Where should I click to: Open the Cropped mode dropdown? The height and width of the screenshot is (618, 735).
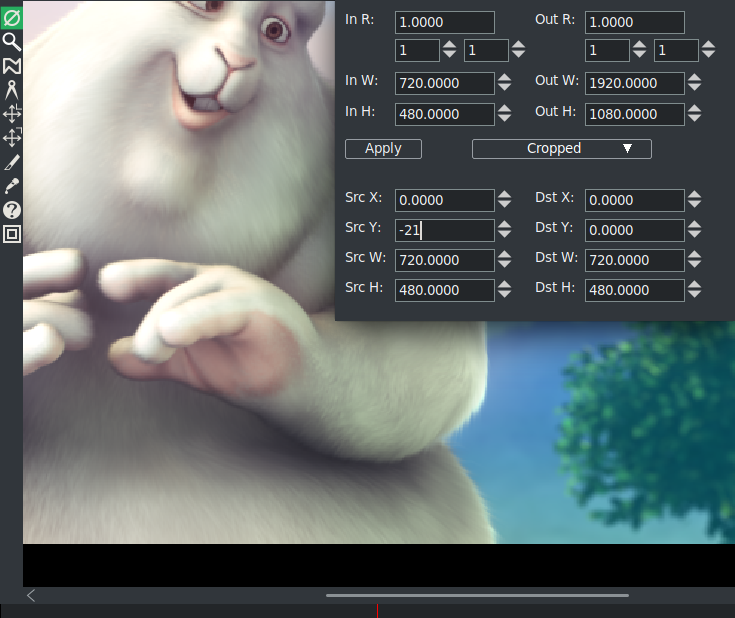coord(561,149)
